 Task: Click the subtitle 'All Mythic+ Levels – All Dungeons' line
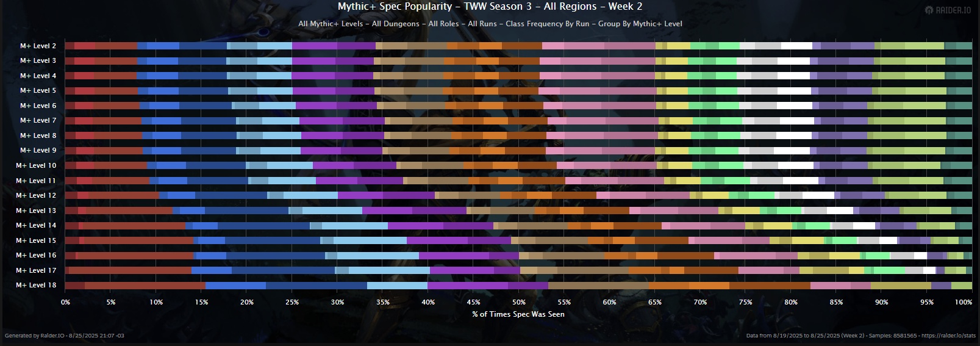point(490,24)
